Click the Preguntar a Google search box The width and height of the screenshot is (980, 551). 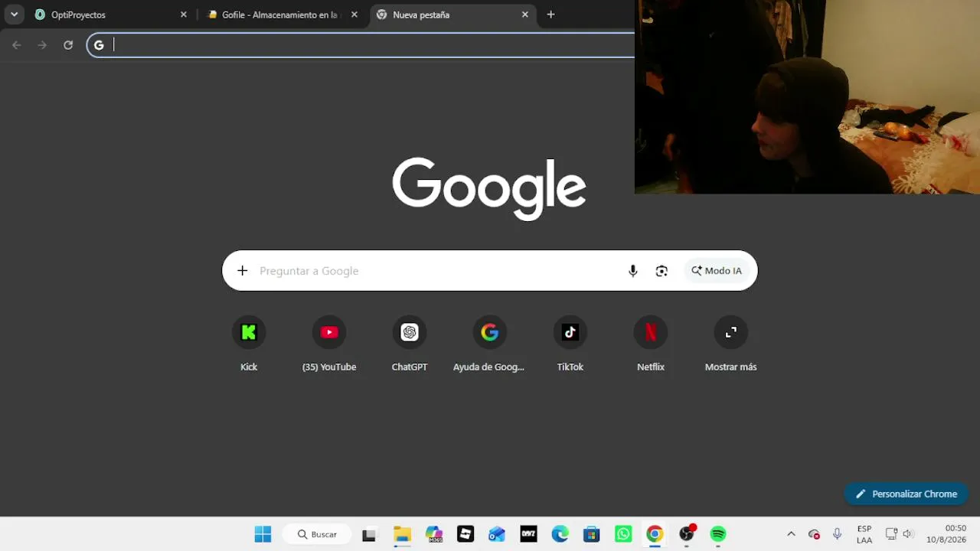tap(490, 271)
